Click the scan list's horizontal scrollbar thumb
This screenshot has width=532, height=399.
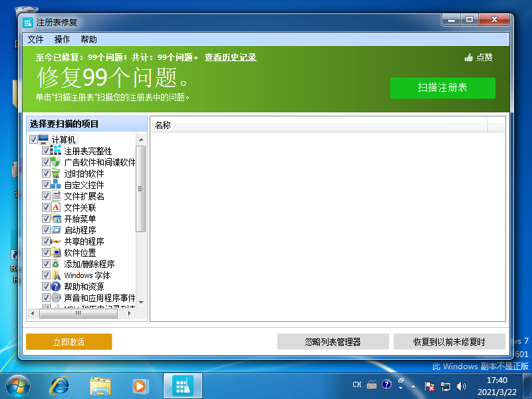78,313
